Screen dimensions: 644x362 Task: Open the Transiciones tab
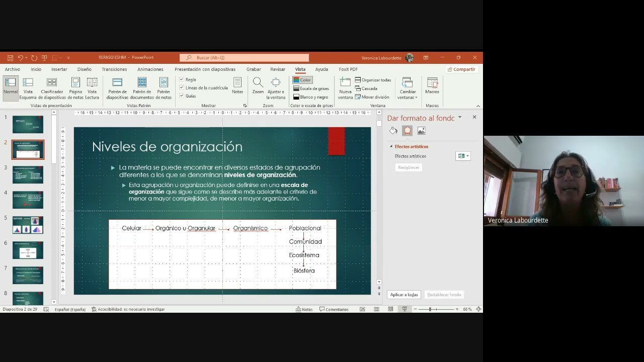click(x=114, y=69)
